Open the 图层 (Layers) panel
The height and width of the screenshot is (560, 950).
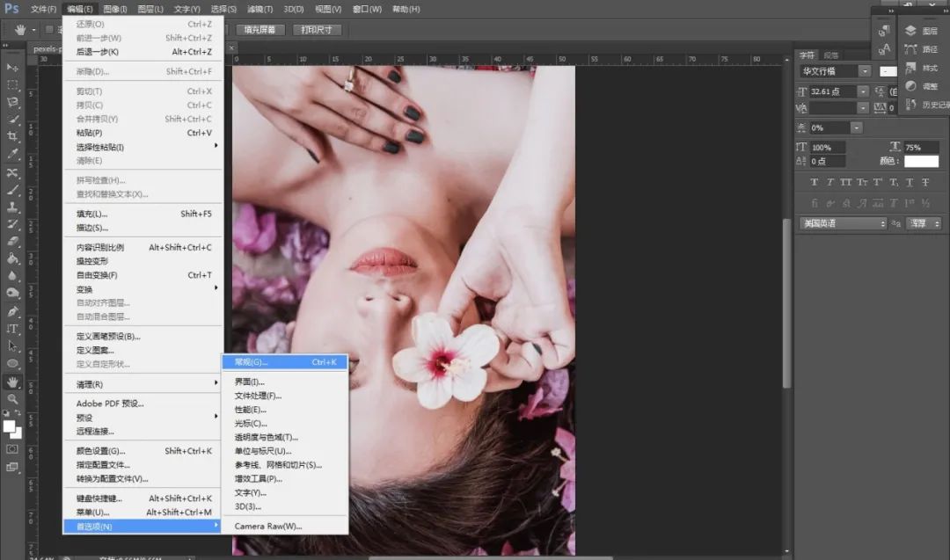click(x=922, y=31)
